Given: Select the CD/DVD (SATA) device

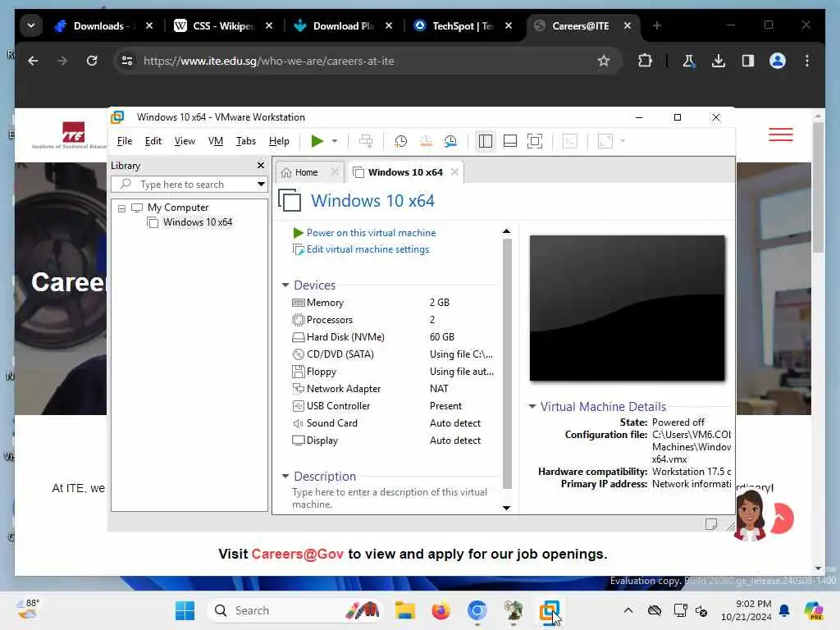Looking at the screenshot, I should [x=393, y=354].
